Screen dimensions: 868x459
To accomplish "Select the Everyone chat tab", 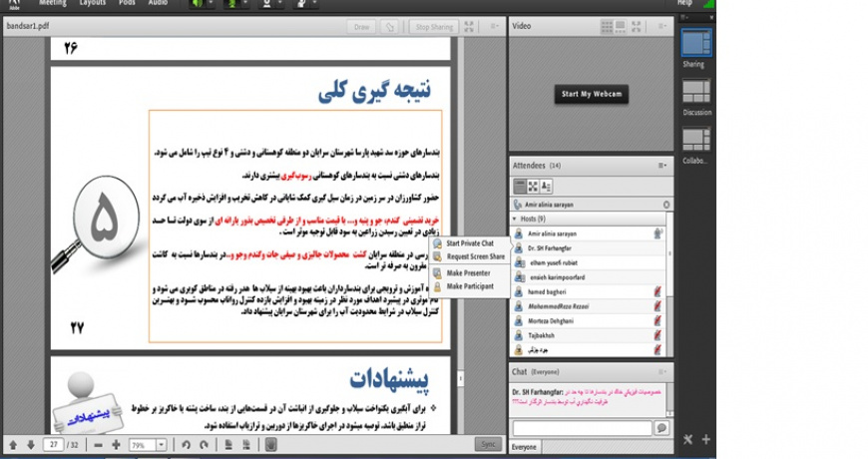I will click(524, 447).
